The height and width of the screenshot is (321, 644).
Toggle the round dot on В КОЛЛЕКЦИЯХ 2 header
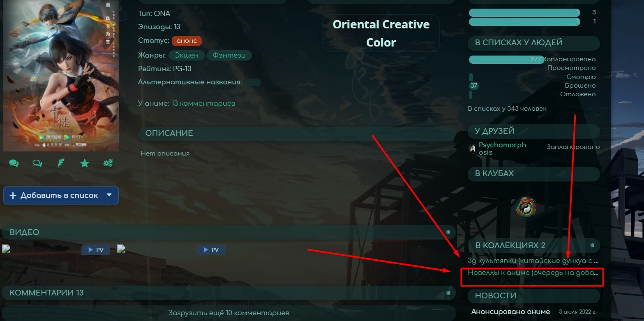pos(592,245)
